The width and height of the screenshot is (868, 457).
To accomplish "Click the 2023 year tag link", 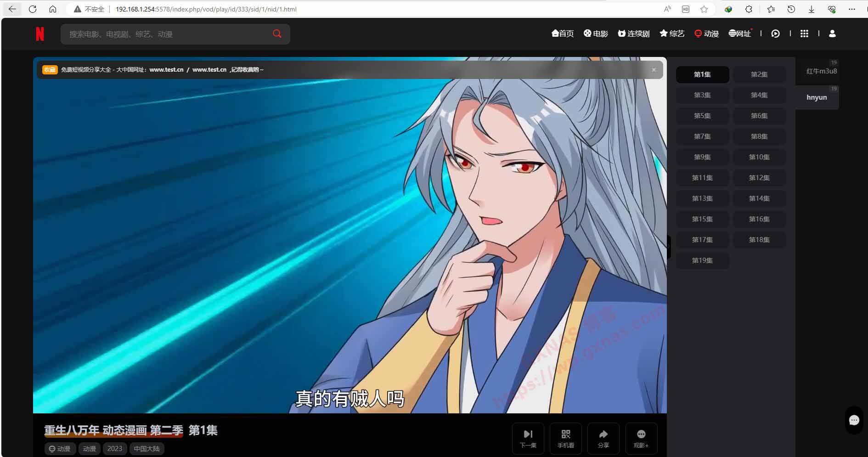I will [x=115, y=449].
